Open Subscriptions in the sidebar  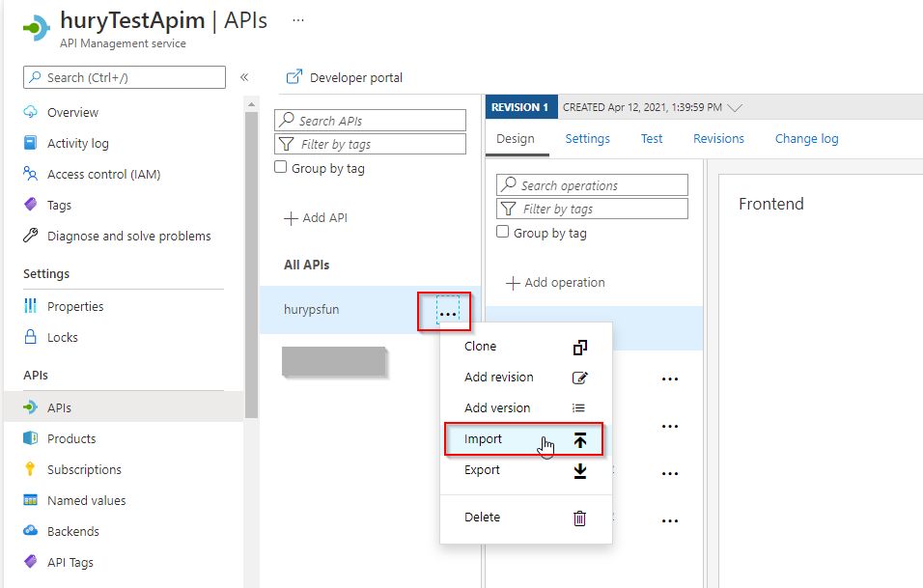point(84,469)
